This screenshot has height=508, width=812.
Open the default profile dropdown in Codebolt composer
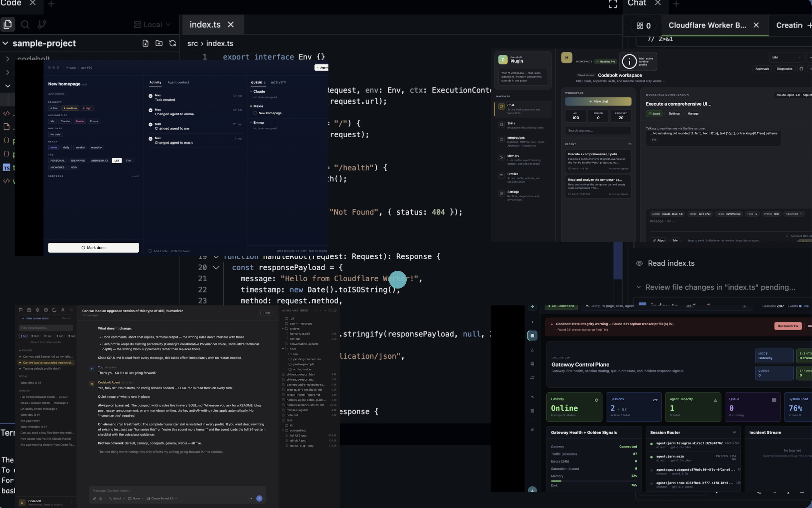117,499
